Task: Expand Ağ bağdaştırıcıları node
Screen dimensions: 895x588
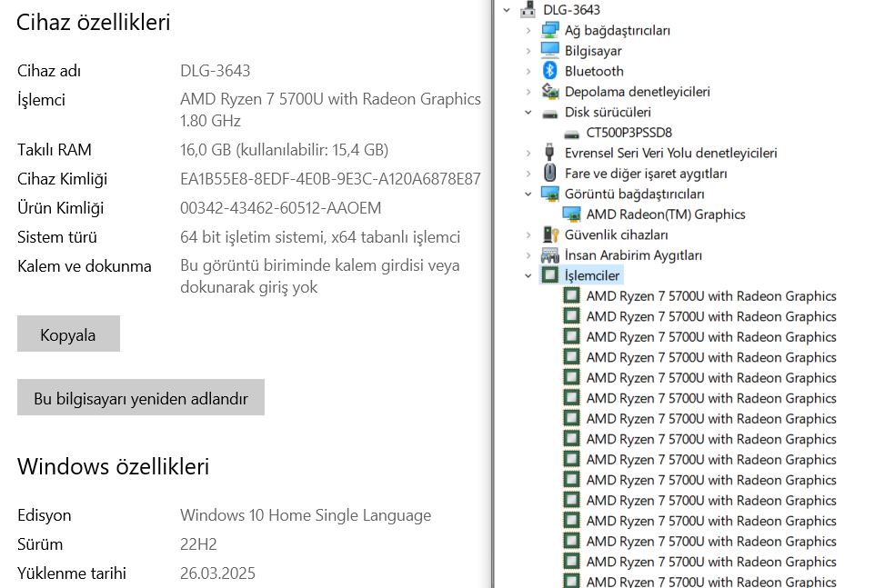Action: tap(528, 30)
